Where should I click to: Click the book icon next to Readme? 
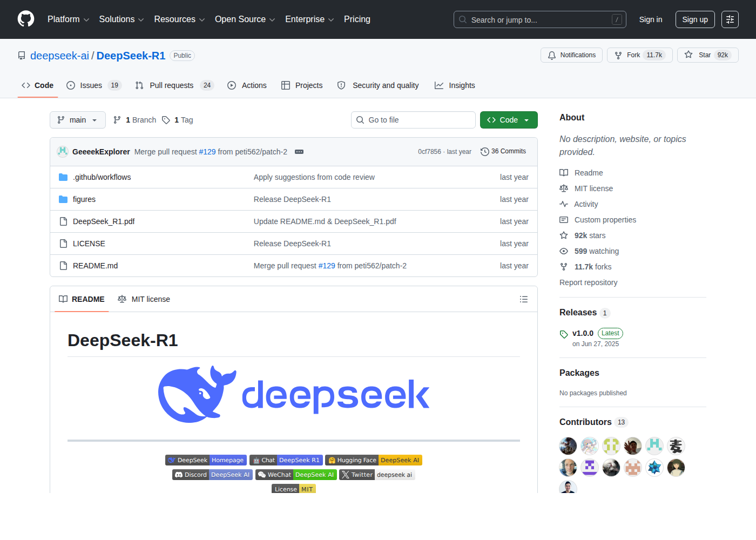[x=564, y=173]
